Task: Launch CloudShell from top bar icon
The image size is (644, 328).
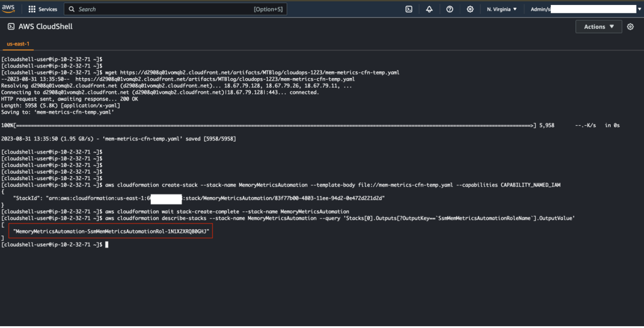Action: [409, 9]
